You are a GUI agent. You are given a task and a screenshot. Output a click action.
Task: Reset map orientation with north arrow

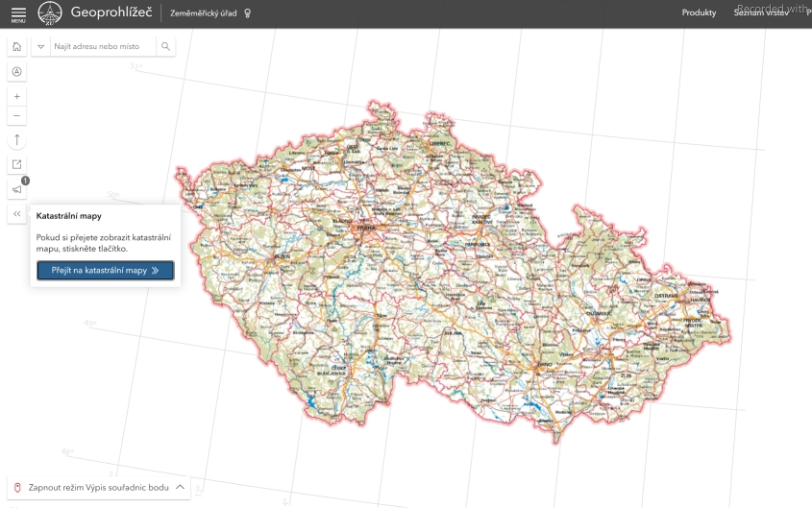tap(17, 140)
